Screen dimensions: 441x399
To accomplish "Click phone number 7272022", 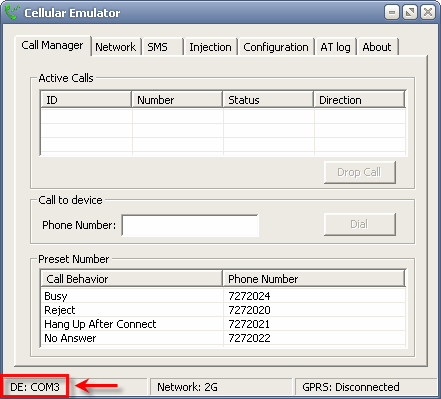I will pyautogui.click(x=249, y=338).
